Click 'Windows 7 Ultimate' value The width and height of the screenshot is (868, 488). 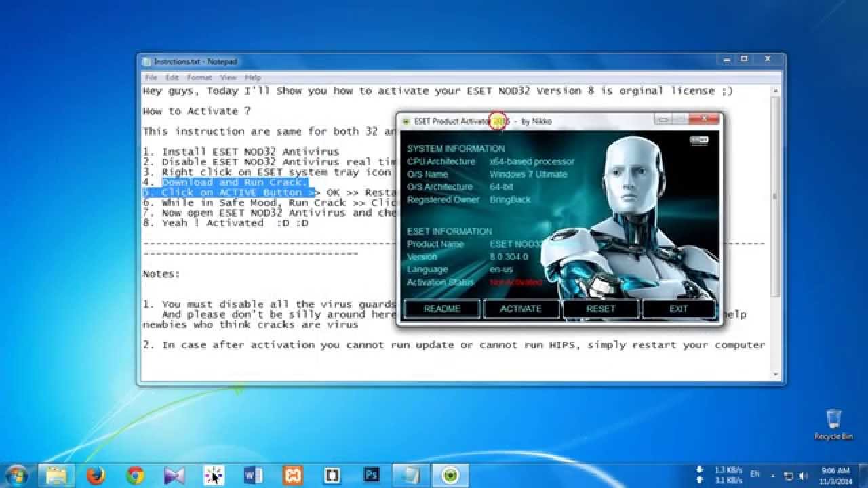(x=528, y=174)
